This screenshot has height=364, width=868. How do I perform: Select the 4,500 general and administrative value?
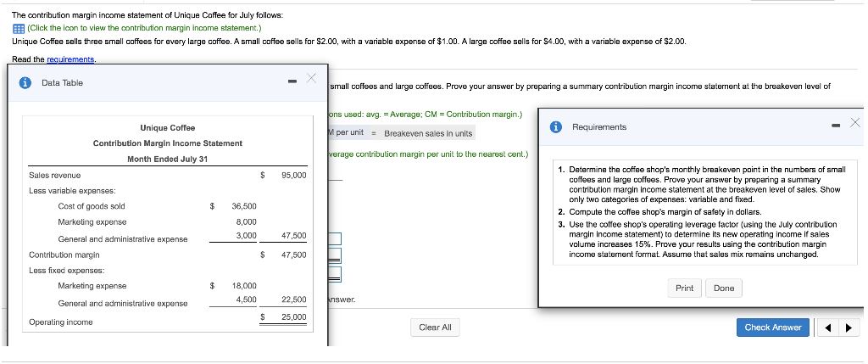[247, 300]
